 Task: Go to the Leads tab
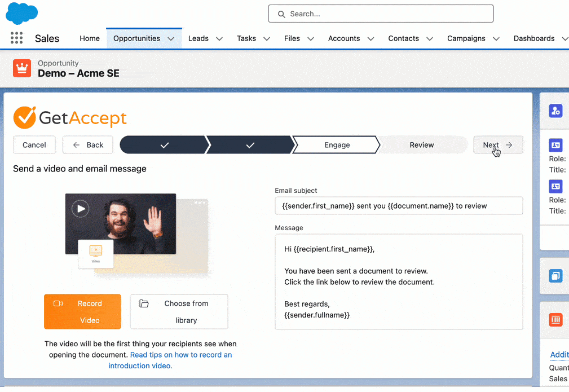(198, 38)
